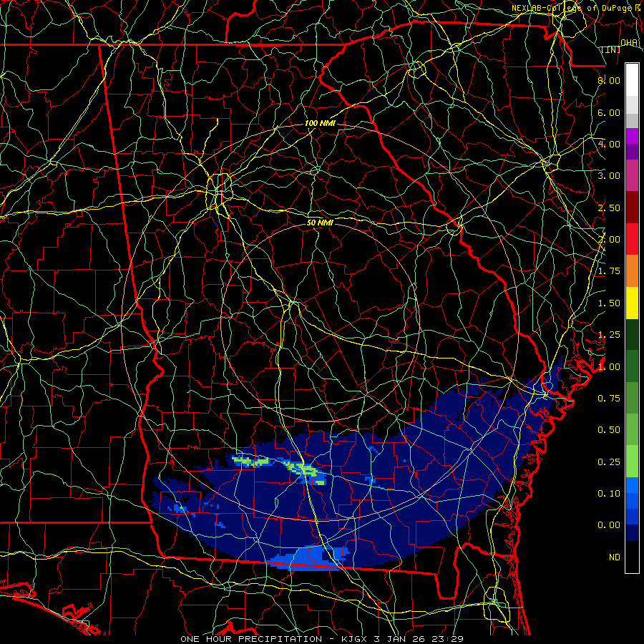The width and height of the screenshot is (644, 644).
Task: Click the 'ND' no-data legend label
Action: [615, 557]
